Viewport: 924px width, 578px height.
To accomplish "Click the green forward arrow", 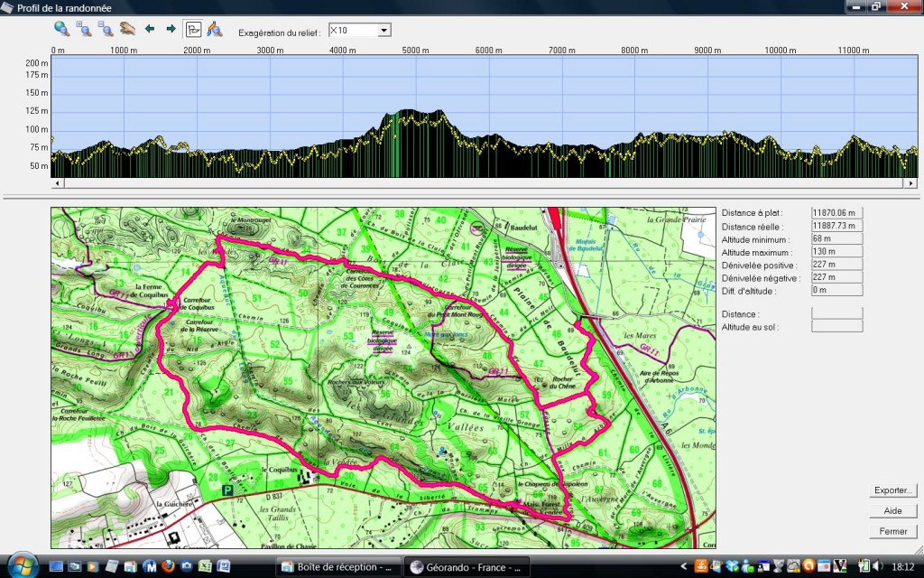I will 171,29.
